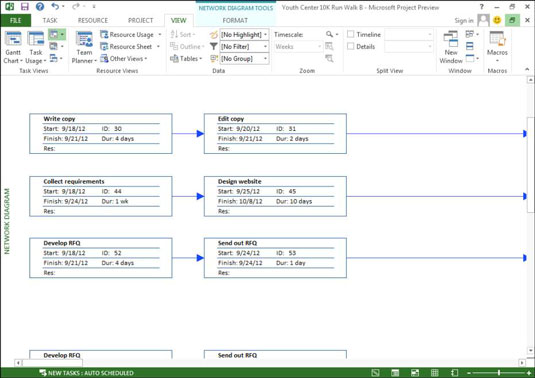Switch to Gantt Chart via status bar icon
This screenshot has width=535, height=378.
coord(375,373)
